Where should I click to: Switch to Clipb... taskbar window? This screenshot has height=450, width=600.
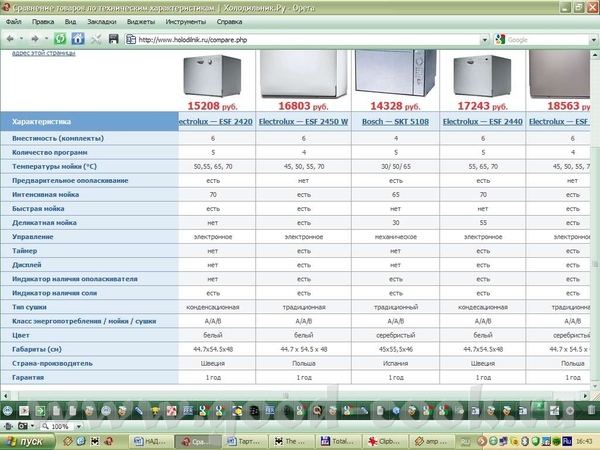tap(384, 442)
